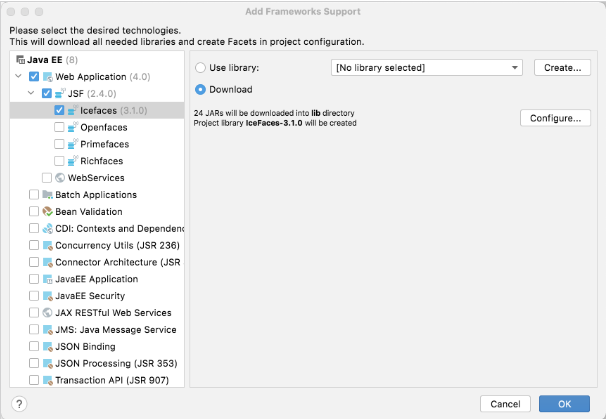Collapse the Web Application tree node
Screen dimensions: 606x419
click(x=19, y=76)
